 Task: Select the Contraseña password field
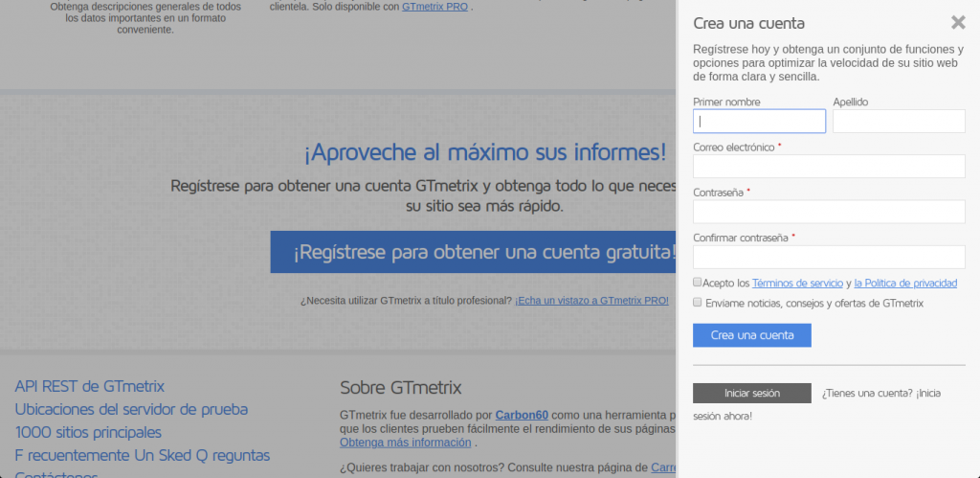(x=829, y=212)
